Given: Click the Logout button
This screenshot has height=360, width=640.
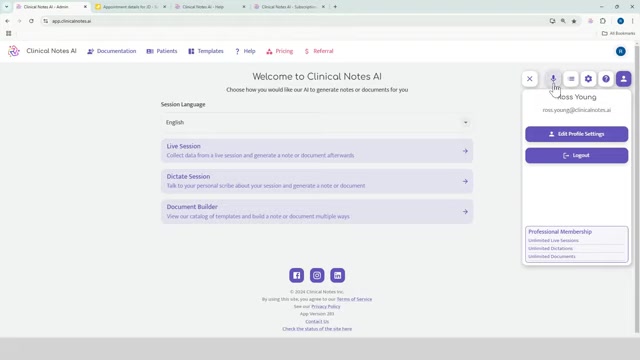Looking at the screenshot, I should 576,156.
